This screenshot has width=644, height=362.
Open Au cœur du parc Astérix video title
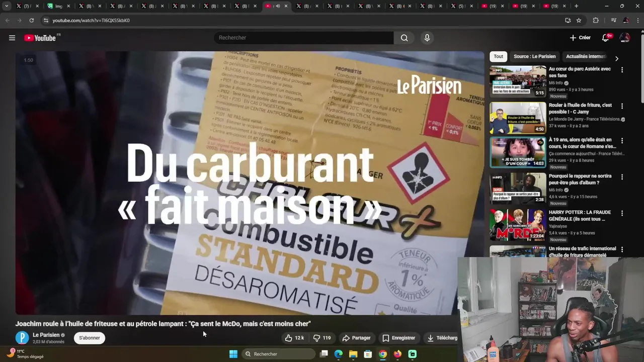[x=580, y=72]
